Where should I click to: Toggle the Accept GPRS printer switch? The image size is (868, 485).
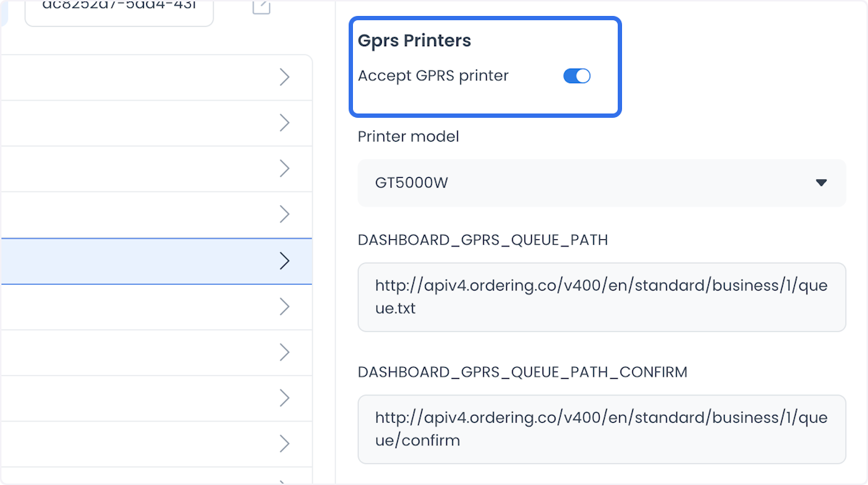tap(576, 76)
